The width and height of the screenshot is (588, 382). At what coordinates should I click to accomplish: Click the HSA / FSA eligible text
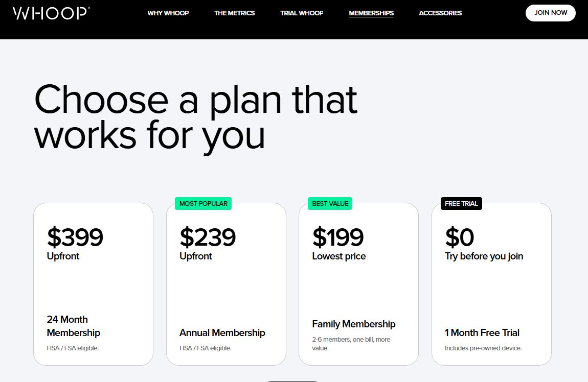pyautogui.click(x=73, y=348)
